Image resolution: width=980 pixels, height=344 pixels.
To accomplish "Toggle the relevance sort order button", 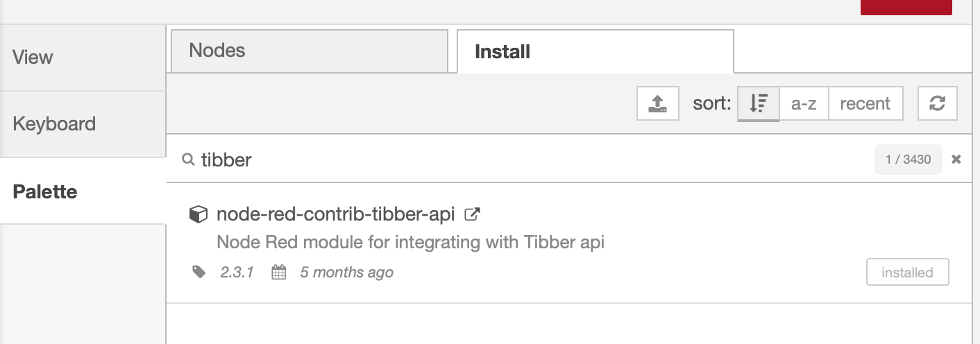I will [x=758, y=104].
